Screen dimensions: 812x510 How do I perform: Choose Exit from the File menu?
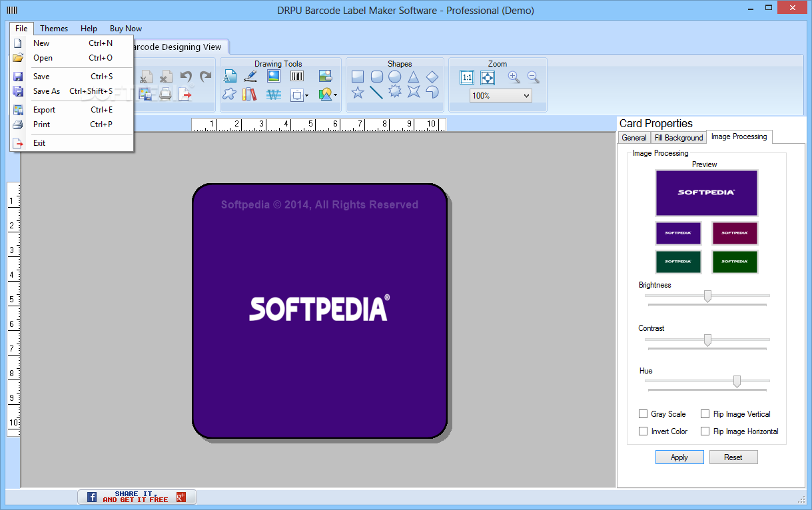click(x=72, y=143)
